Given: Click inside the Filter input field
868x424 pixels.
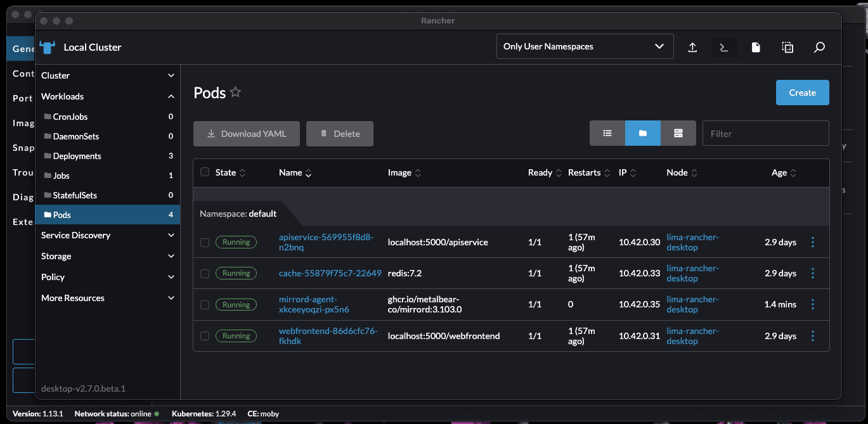Looking at the screenshot, I should click(765, 133).
